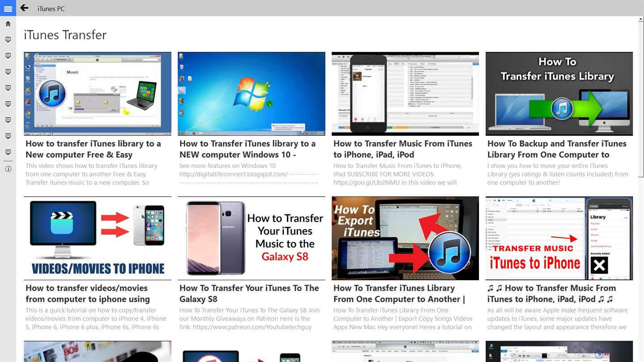The height and width of the screenshot is (362, 644).
Task: Select title 'How to transfer videos/movies from computer to iphone'
Action: click(88, 294)
